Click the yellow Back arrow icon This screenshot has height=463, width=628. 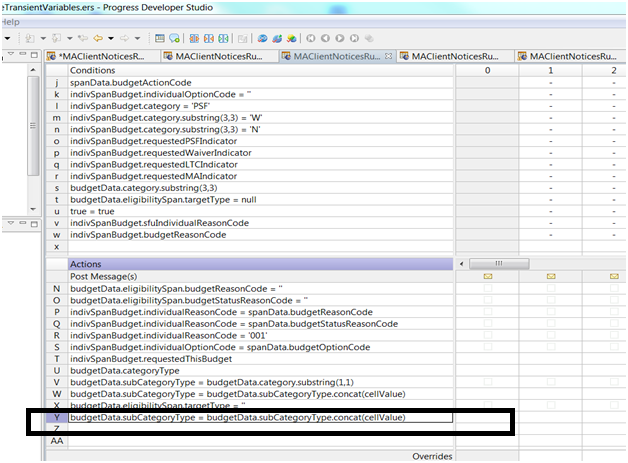(98, 38)
